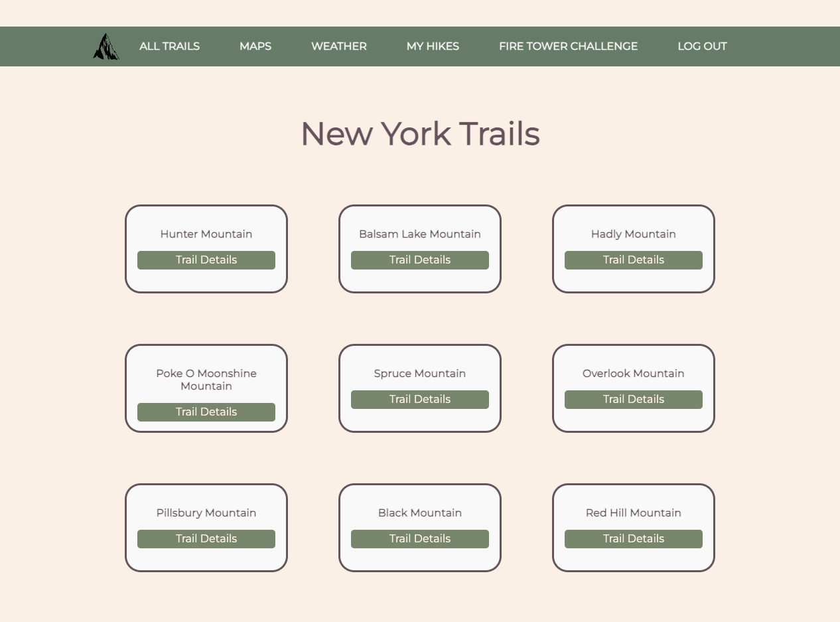Image resolution: width=840 pixels, height=622 pixels.
Task: Click the Hadly Mountain trail name
Action: click(634, 234)
